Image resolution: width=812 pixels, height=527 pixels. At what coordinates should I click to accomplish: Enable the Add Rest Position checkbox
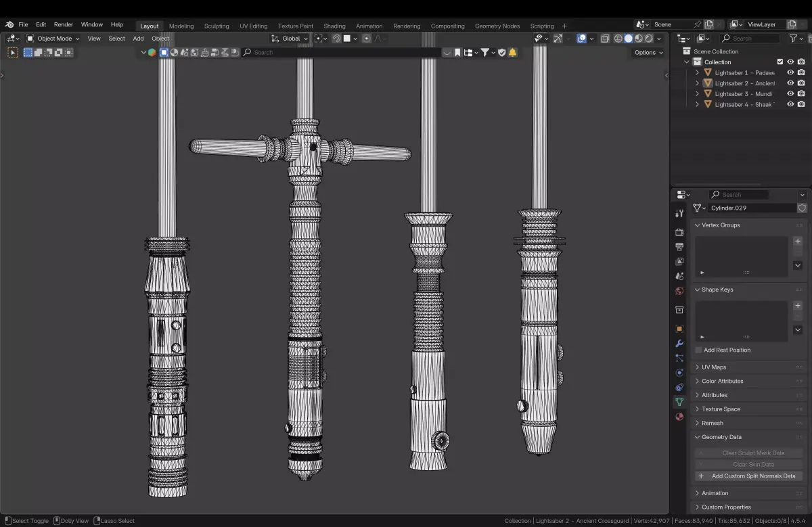[699, 350]
